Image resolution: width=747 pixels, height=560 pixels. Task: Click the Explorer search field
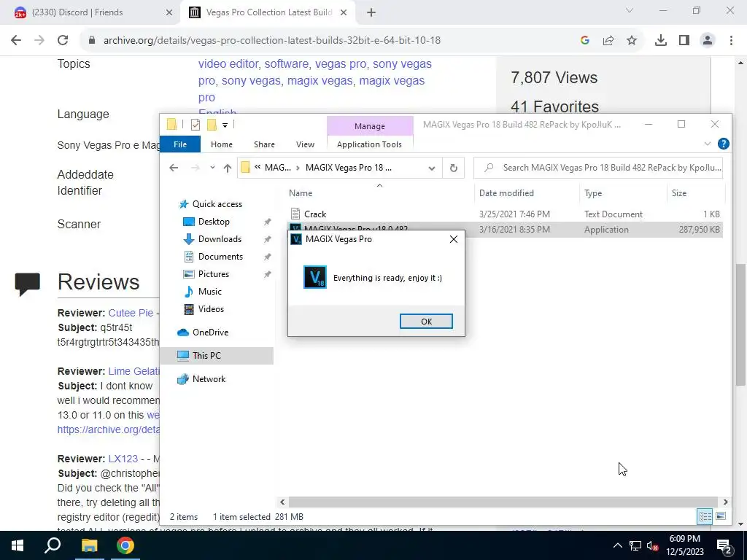coord(598,168)
